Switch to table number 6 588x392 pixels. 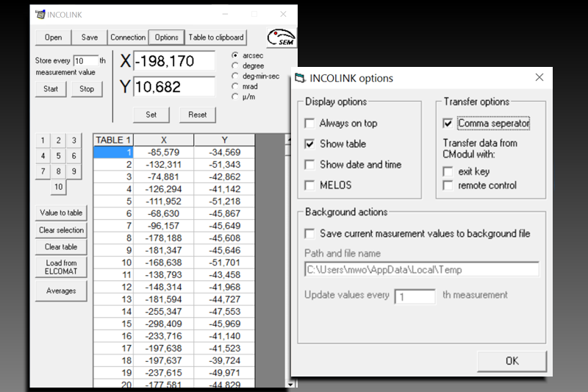(x=74, y=156)
